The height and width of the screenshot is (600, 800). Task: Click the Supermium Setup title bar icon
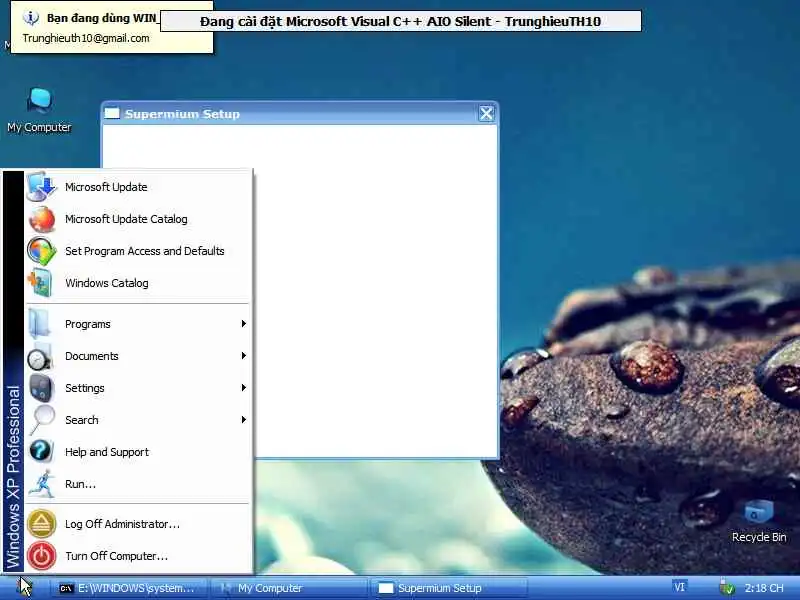pyautogui.click(x=112, y=113)
